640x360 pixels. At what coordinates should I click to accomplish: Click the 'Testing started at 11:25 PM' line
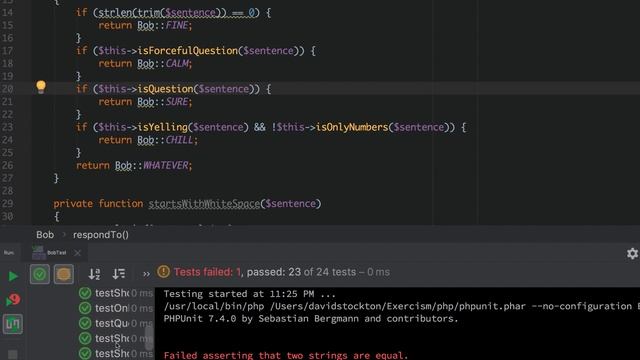coord(249,294)
